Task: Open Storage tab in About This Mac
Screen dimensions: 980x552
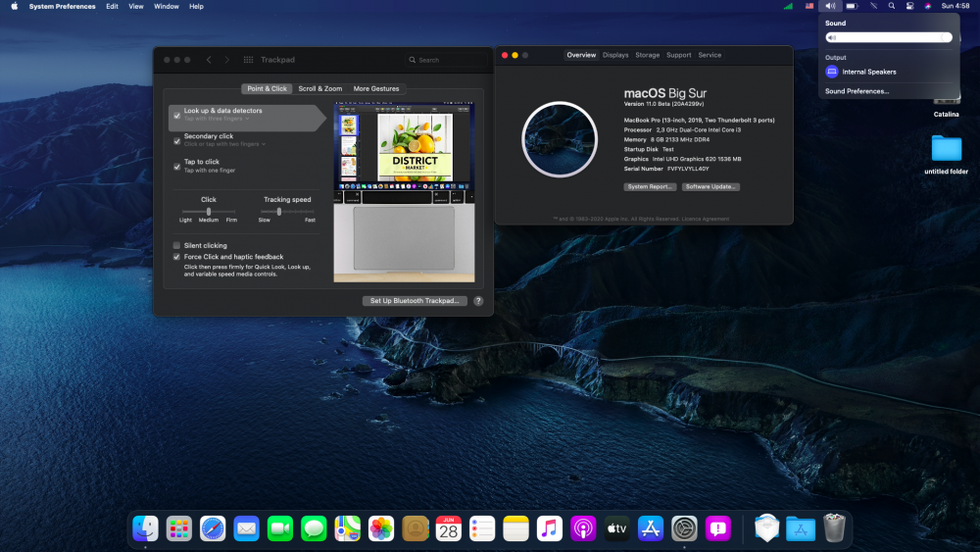Action: (x=648, y=55)
